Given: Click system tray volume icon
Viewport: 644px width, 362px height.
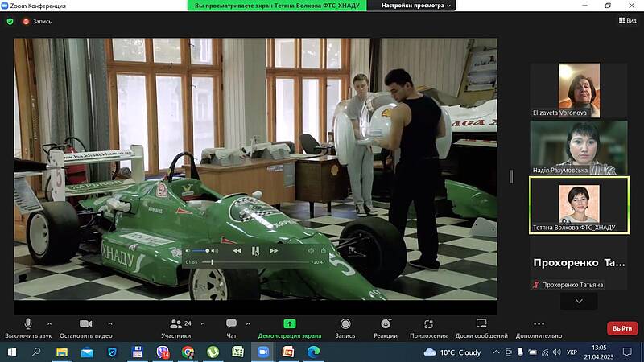Looking at the screenshot, I should pos(557,352).
